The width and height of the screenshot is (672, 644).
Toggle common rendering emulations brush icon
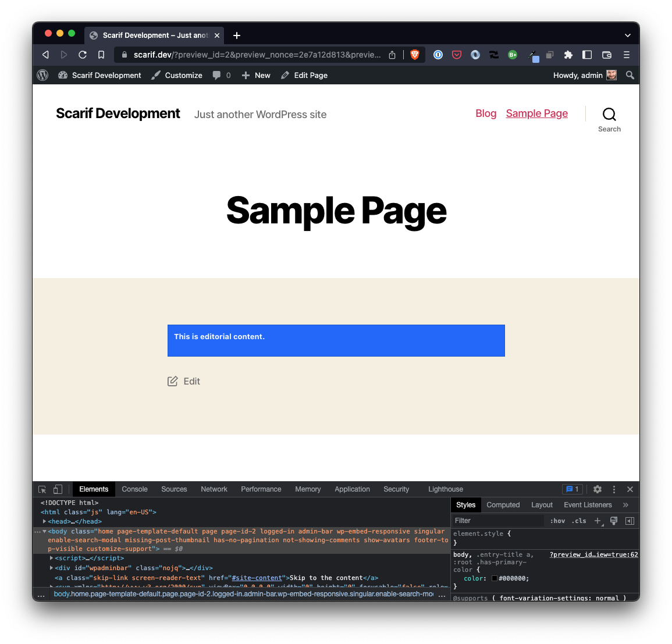tap(613, 521)
